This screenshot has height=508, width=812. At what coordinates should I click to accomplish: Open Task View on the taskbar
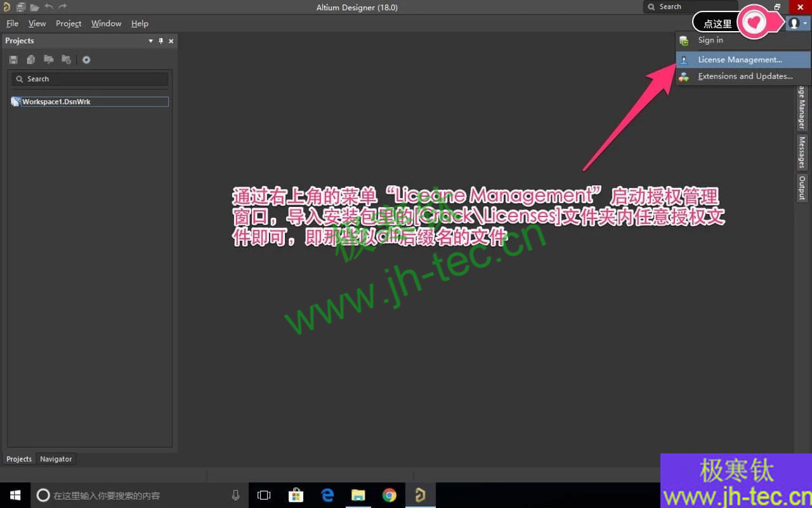[x=264, y=495]
